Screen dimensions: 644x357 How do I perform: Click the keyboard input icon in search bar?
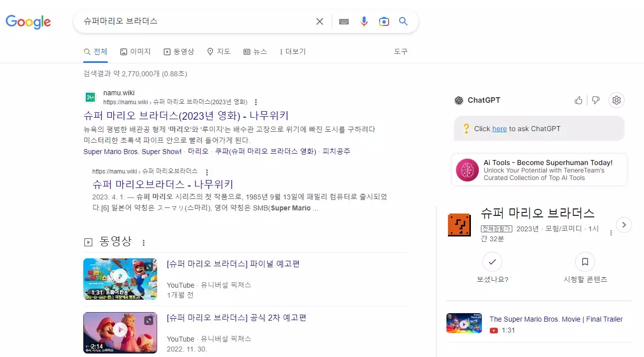[344, 21]
